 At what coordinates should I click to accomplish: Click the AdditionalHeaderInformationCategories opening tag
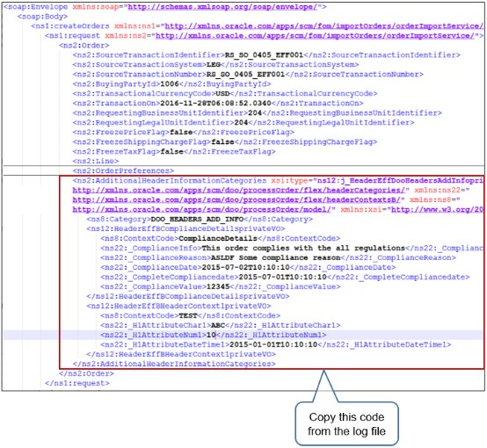[x=170, y=180]
